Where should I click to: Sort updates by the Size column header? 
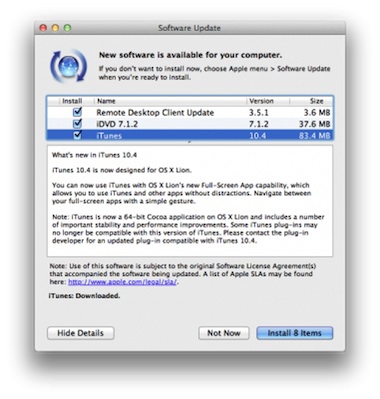(x=316, y=101)
